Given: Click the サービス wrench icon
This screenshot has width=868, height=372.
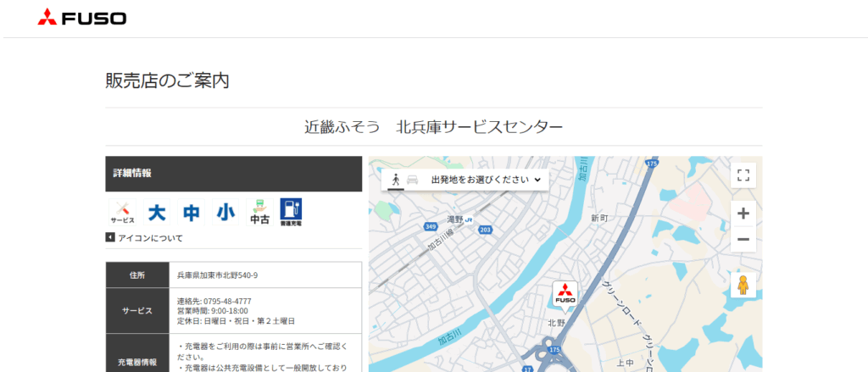Looking at the screenshot, I should (122, 212).
